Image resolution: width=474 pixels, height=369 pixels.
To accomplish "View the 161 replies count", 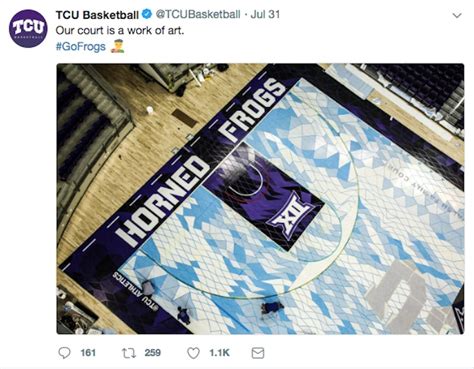I will [88, 353].
